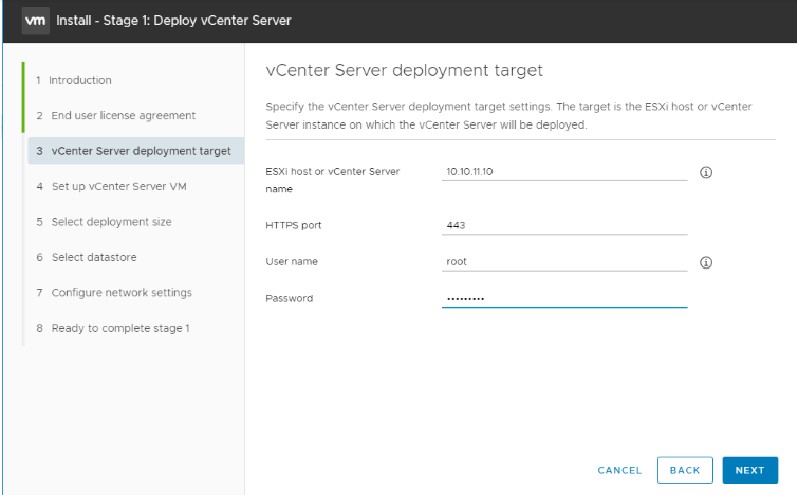800x500 pixels.
Task: Open info icon beside ESXi host field
Action: tap(706, 172)
